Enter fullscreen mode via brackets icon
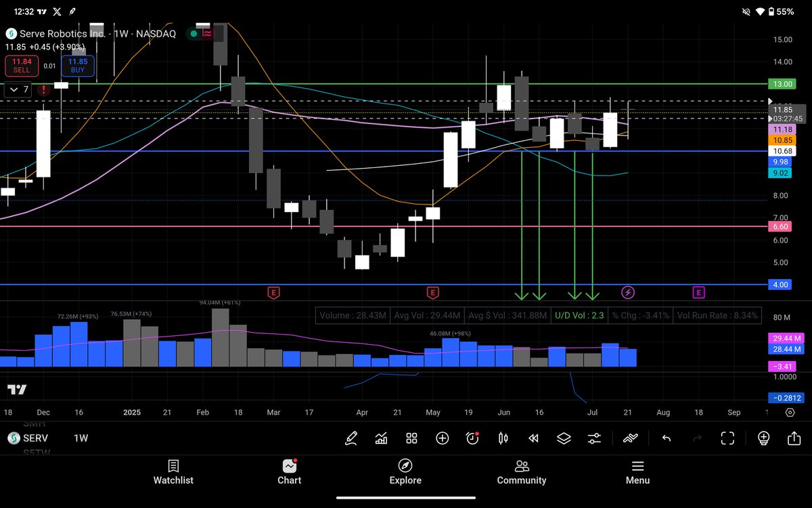The image size is (812, 508). pos(727,438)
